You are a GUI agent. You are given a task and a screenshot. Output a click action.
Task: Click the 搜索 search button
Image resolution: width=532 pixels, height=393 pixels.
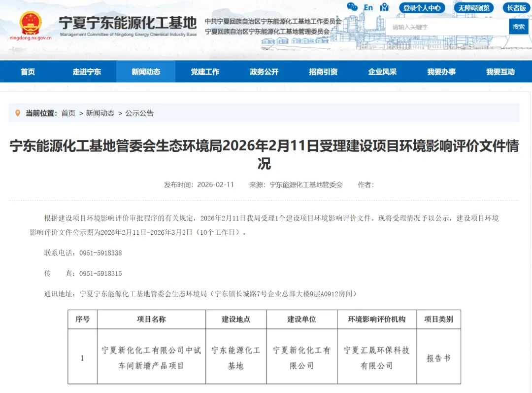tap(519, 27)
